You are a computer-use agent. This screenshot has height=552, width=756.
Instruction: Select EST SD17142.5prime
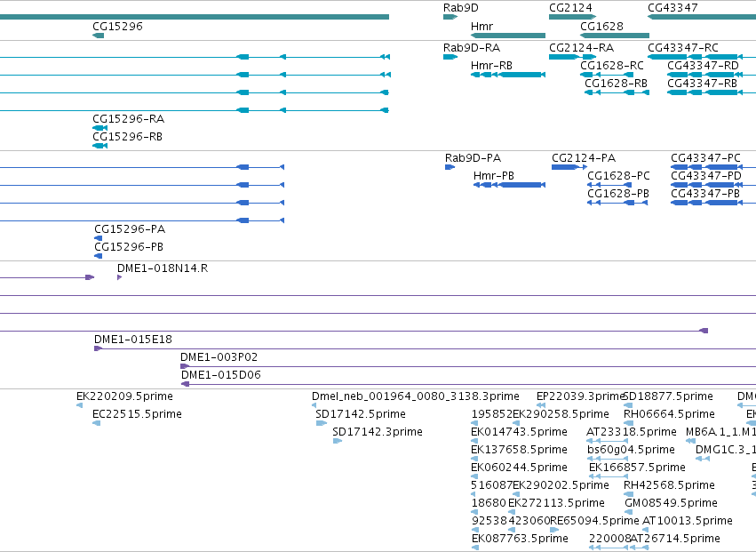(361, 414)
